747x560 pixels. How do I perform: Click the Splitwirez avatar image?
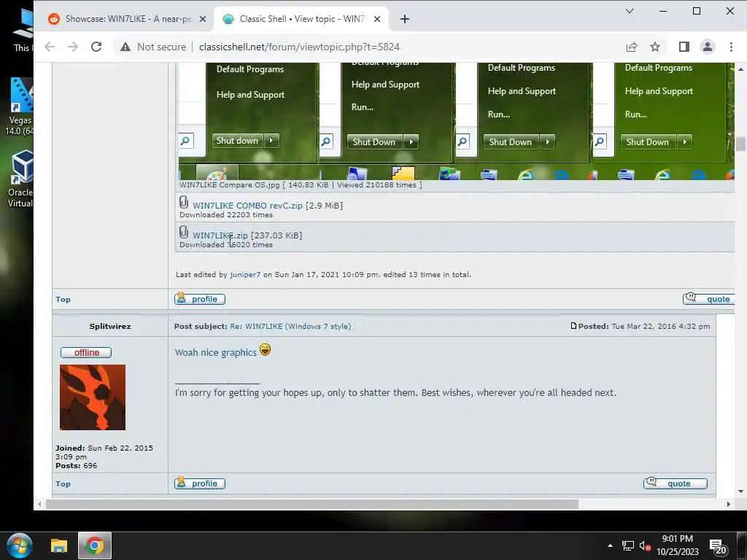(93, 397)
